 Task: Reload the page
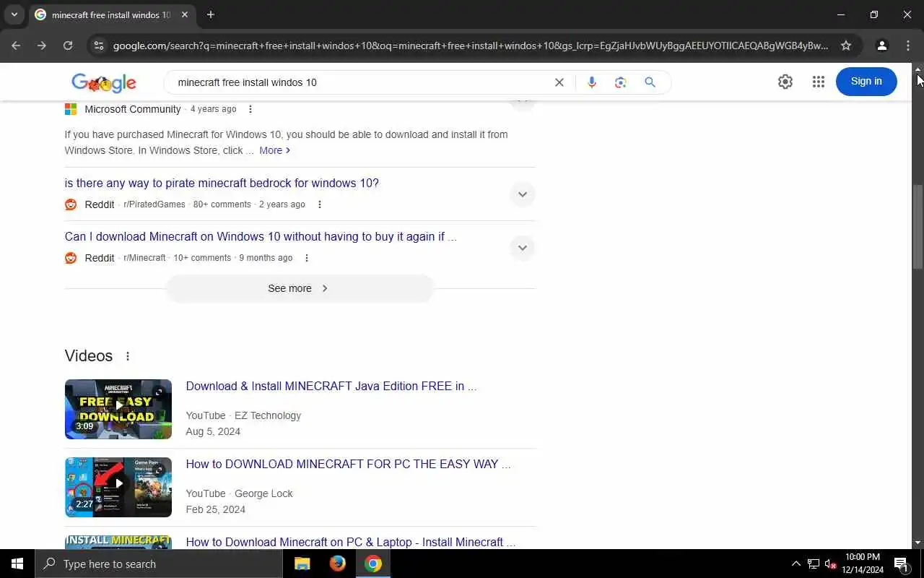pyautogui.click(x=68, y=46)
